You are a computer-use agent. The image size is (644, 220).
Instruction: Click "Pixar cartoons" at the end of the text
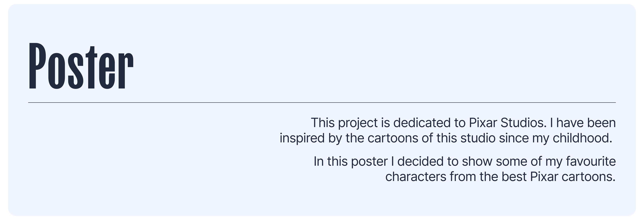[x=573, y=177]
